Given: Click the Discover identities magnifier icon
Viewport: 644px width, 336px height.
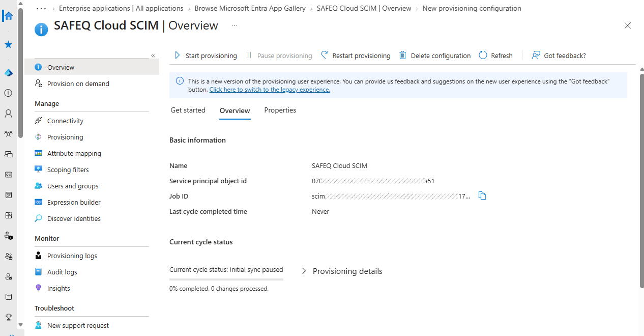Looking at the screenshot, I should 39,218.
